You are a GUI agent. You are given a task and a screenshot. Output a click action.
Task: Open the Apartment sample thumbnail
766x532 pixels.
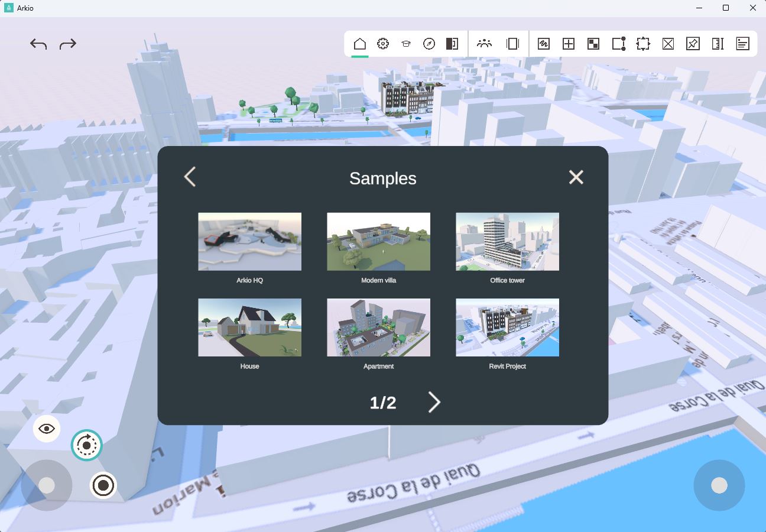click(378, 327)
